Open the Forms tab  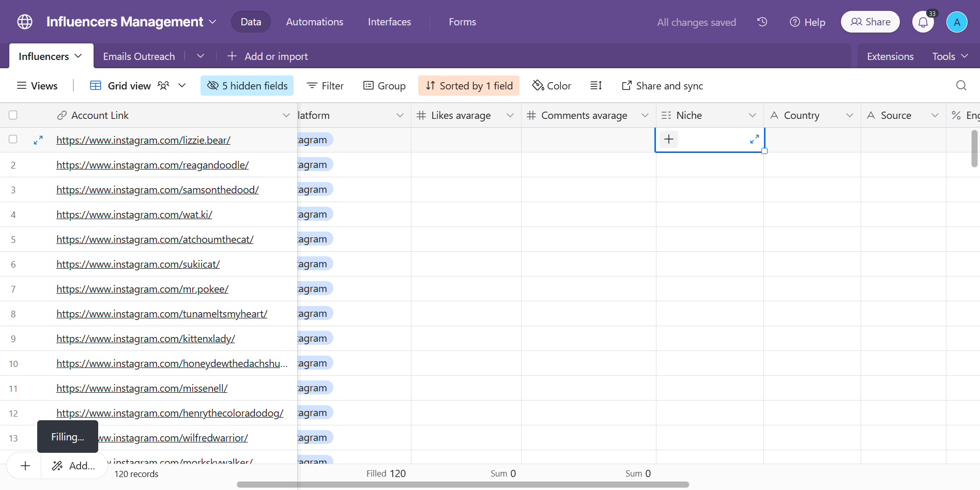pyautogui.click(x=463, y=22)
